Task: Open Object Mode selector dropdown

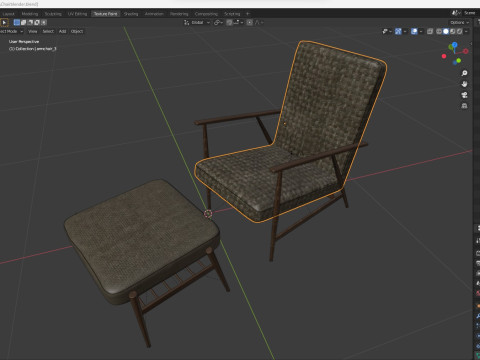Action: (x=11, y=31)
